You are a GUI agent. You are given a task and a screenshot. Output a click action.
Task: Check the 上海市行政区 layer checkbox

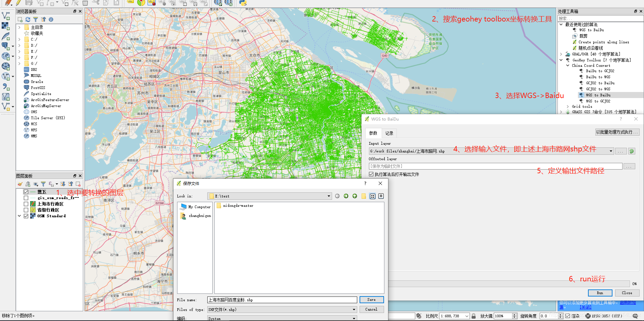(x=26, y=204)
